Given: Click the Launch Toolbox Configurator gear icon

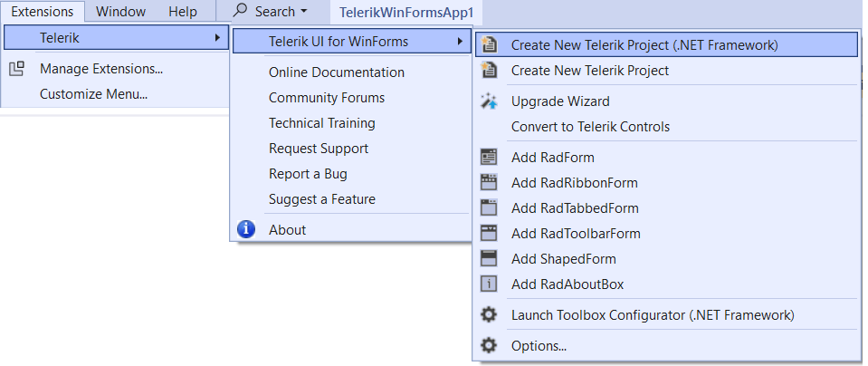Looking at the screenshot, I should (x=489, y=315).
